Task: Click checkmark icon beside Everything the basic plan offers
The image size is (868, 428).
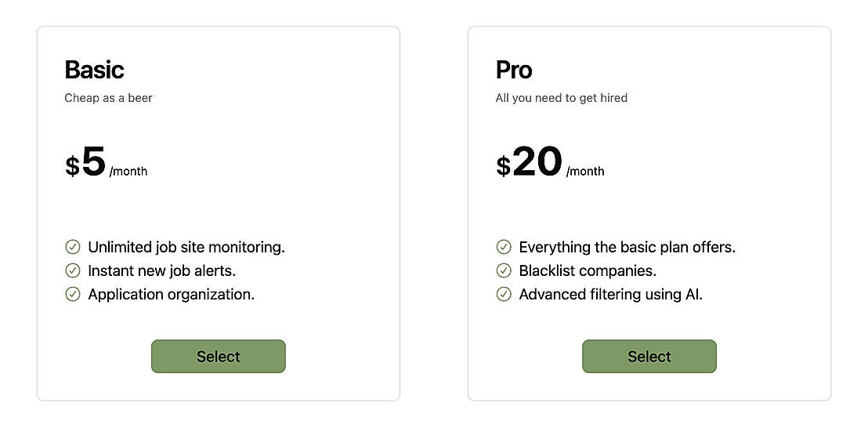Action: (504, 247)
